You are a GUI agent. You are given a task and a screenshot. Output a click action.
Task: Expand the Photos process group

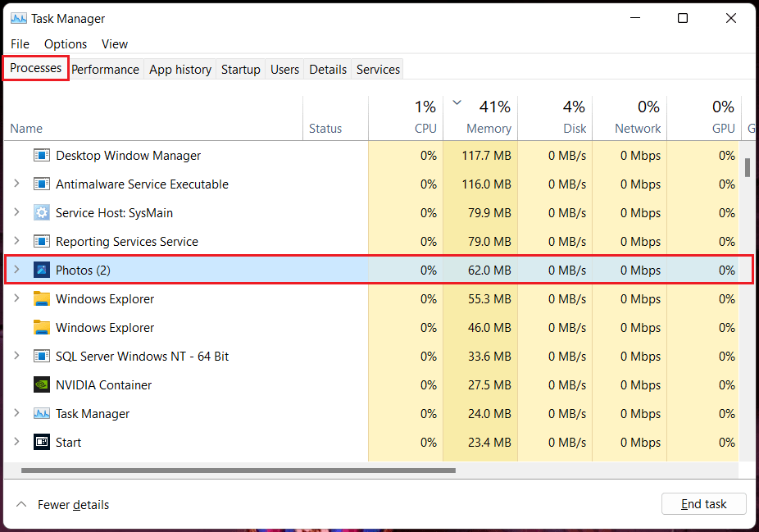(x=16, y=270)
